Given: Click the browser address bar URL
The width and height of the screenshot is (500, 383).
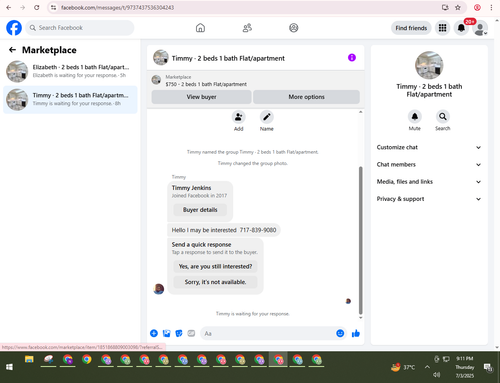Looking at the screenshot, I should point(117,7).
